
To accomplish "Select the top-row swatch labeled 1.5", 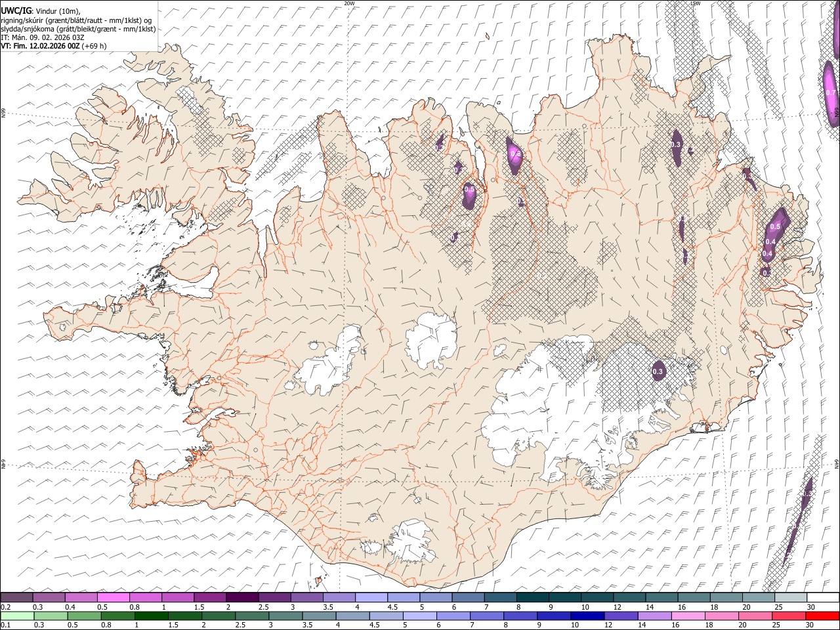I will [210, 597].
